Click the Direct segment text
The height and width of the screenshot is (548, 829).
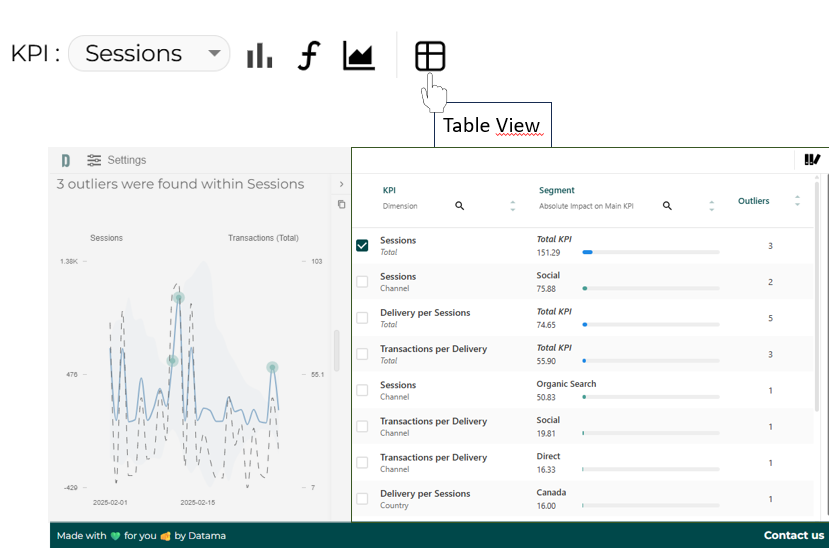548,456
